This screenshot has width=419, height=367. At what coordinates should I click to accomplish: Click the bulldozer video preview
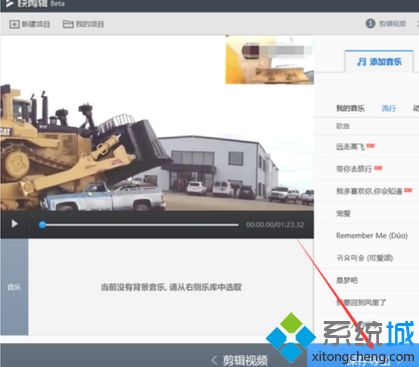tap(157, 123)
